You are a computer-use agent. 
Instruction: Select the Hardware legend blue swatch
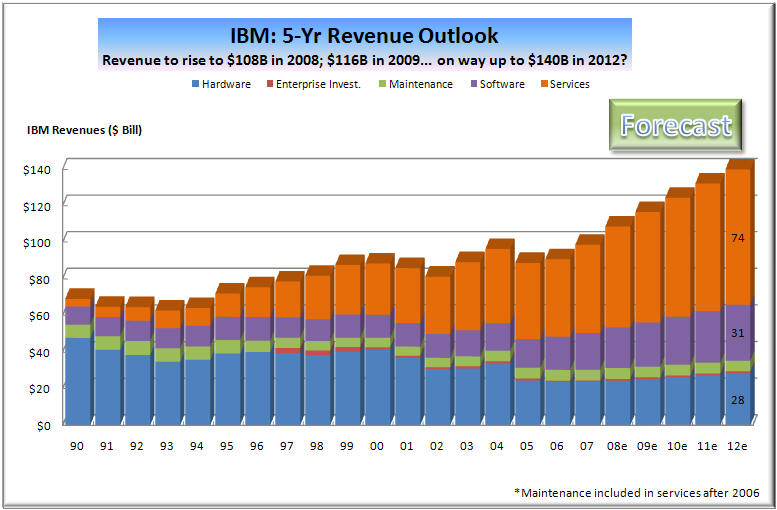[194, 85]
